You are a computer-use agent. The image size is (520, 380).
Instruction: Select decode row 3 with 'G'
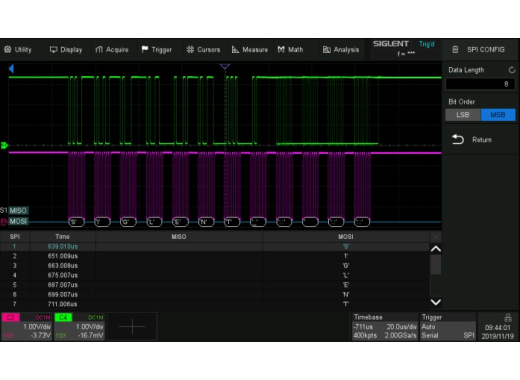(215, 266)
